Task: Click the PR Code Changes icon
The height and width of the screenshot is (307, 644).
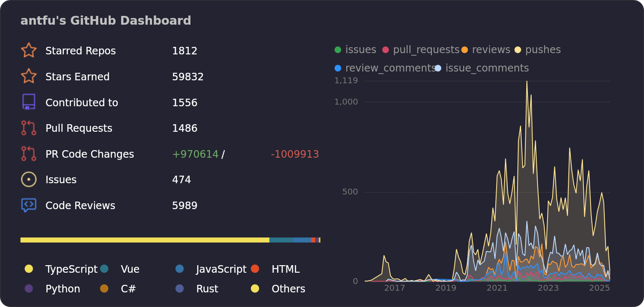Action: coord(28,153)
